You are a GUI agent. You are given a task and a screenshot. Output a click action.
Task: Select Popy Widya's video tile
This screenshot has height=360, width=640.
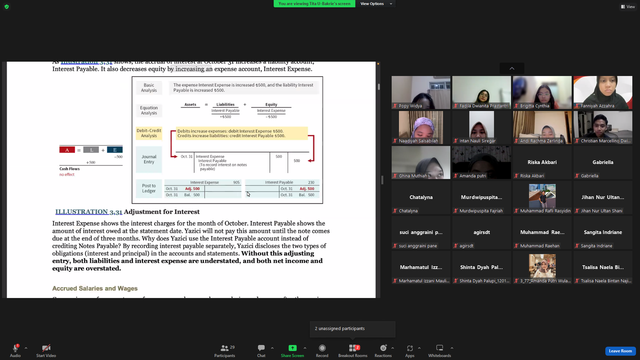coord(421,92)
